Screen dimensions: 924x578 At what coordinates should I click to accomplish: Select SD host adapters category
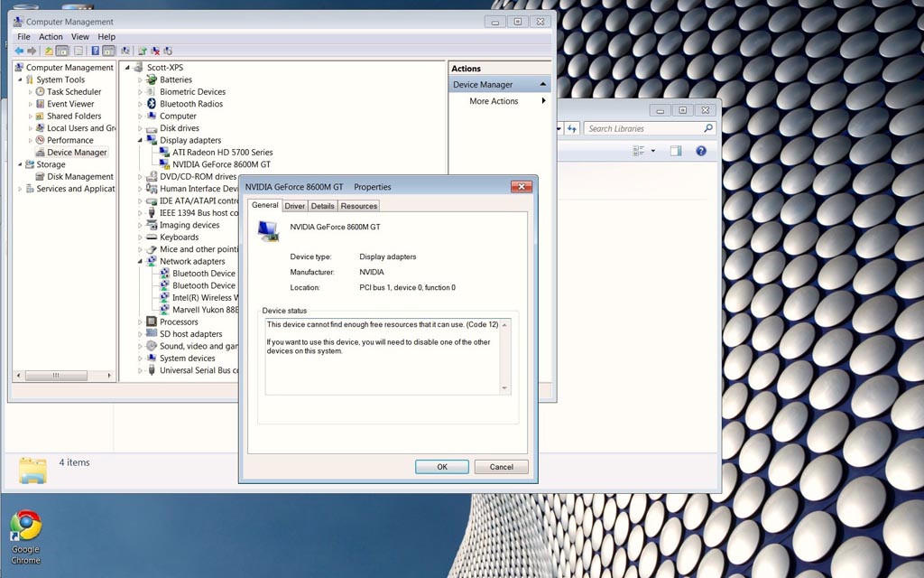pyautogui.click(x=191, y=334)
